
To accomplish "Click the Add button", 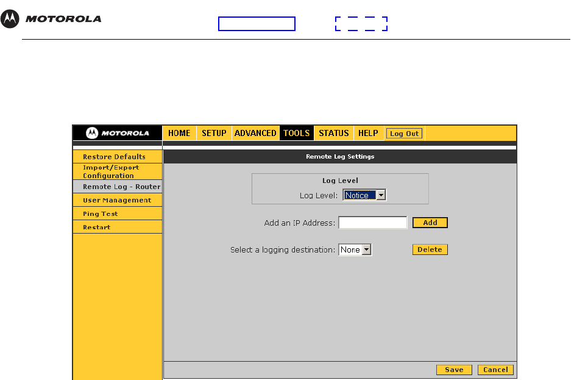I will (x=430, y=223).
